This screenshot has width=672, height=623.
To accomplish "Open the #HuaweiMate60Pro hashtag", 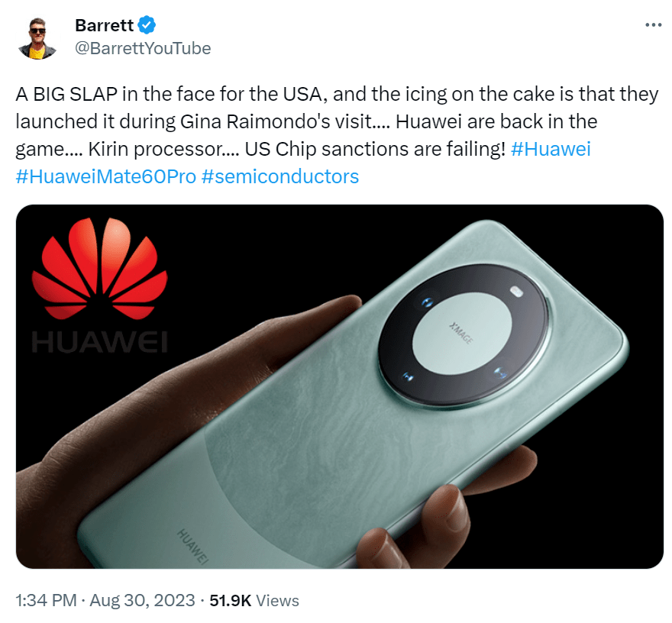I will (x=106, y=176).
